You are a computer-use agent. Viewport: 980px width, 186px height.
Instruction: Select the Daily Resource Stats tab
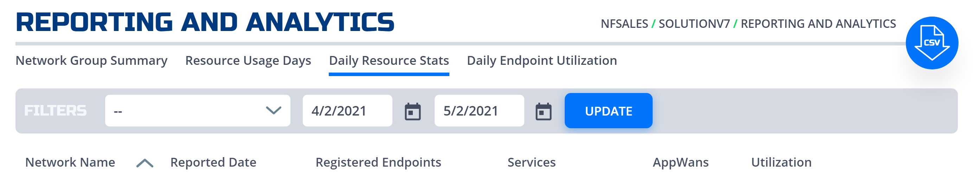(x=389, y=61)
